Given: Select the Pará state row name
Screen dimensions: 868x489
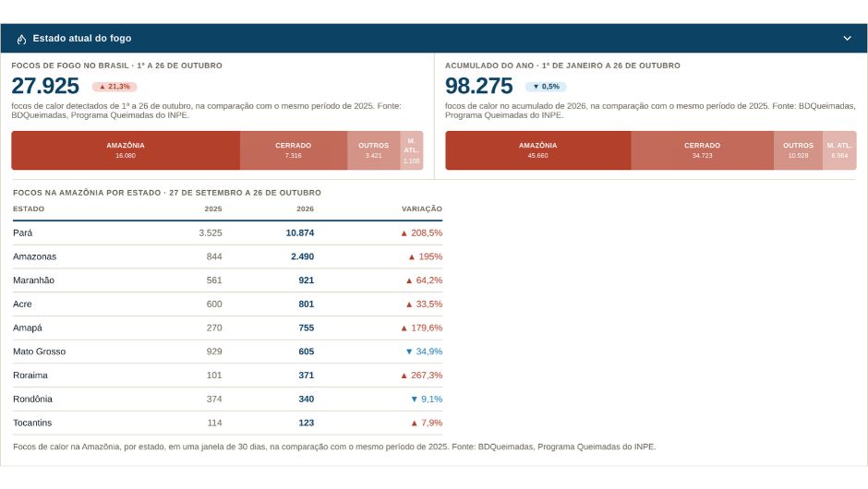Looking at the screenshot, I should 23,233.
